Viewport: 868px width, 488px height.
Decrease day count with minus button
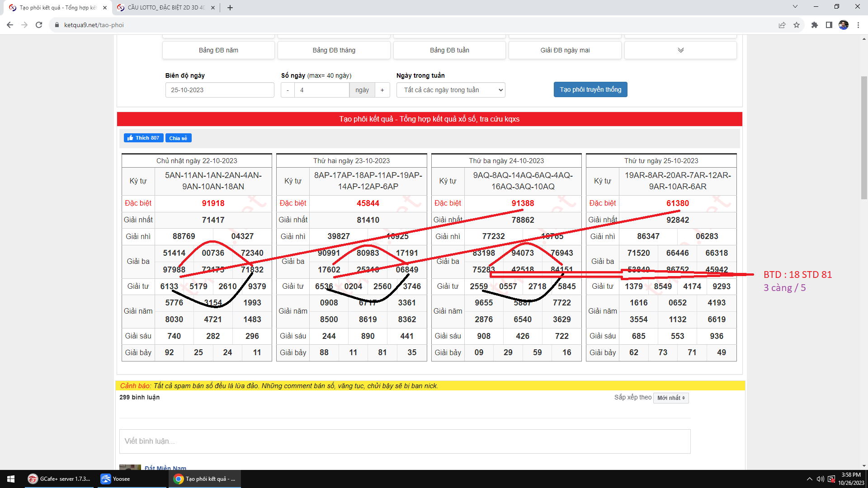[x=288, y=90]
